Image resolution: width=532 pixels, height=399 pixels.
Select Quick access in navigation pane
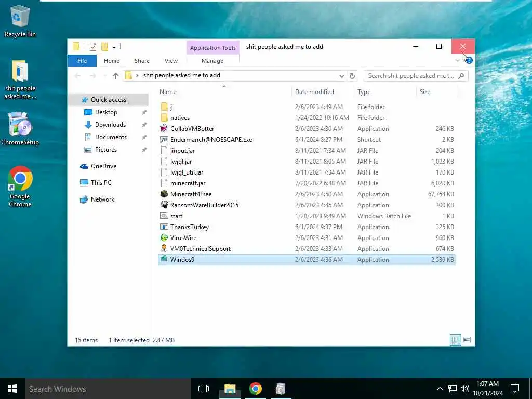[109, 99]
